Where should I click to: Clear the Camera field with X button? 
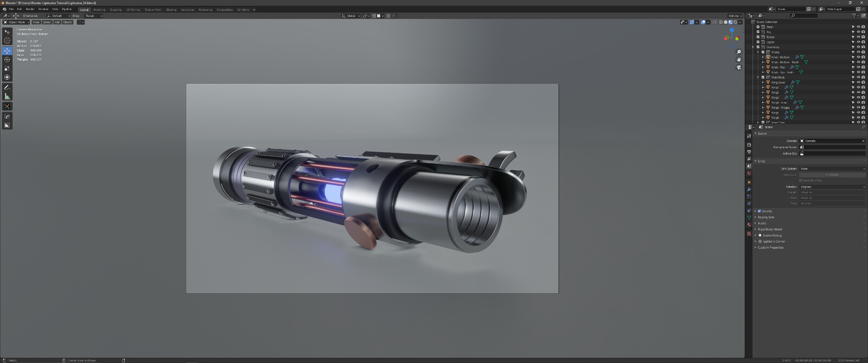pyautogui.click(x=863, y=141)
